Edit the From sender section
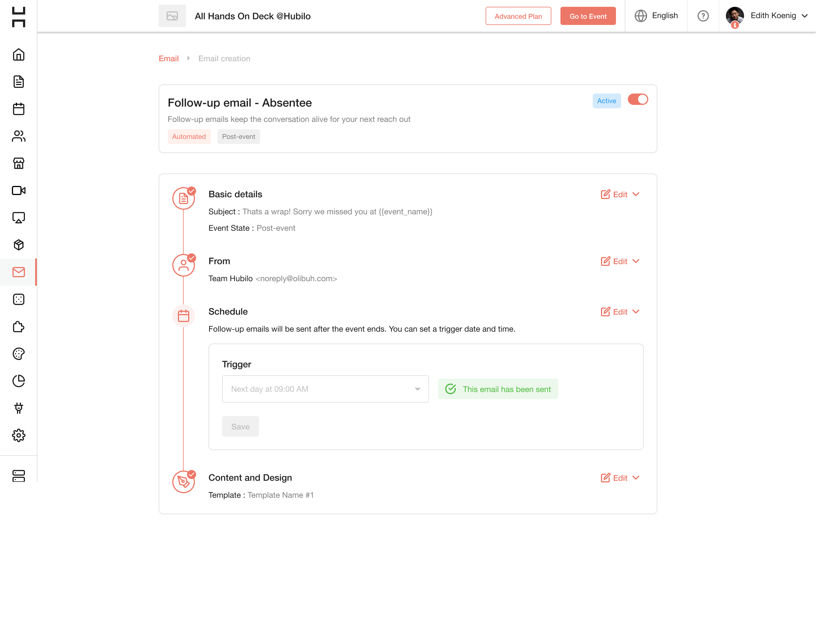816x644 pixels. tap(614, 261)
